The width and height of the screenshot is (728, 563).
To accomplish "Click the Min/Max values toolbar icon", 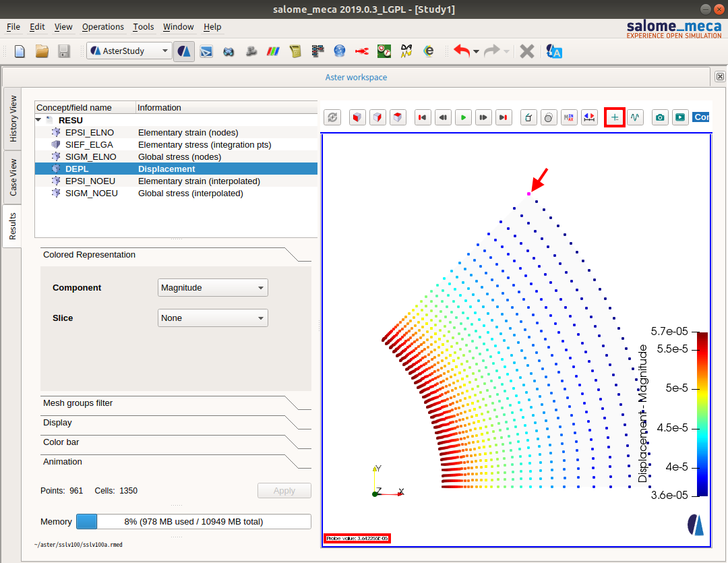I will click(570, 117).
